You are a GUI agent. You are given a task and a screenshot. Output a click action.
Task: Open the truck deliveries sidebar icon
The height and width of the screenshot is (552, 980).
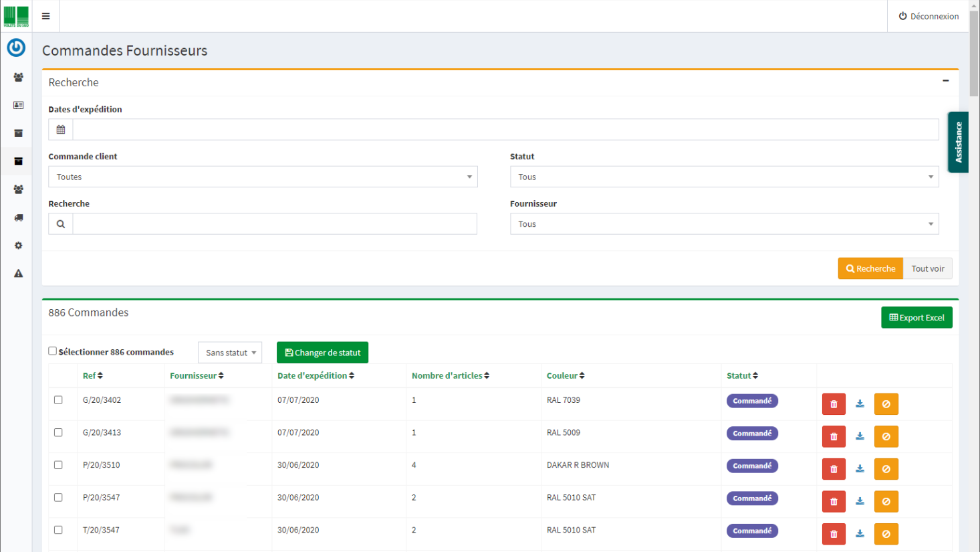pyautogui.click(x=18, y=217)
